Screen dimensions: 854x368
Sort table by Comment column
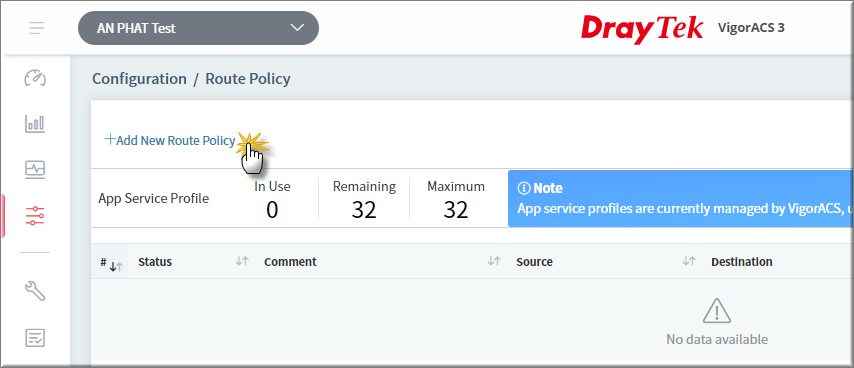pos(494,261)
